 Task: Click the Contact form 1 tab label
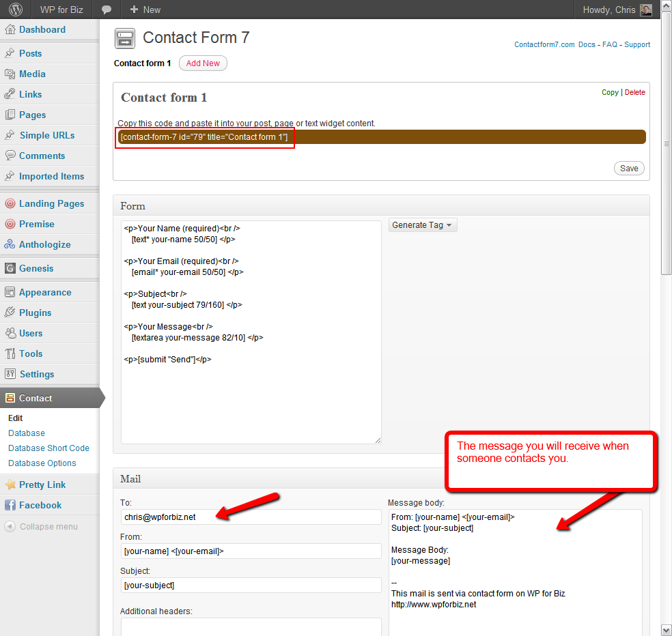point(142,63)
